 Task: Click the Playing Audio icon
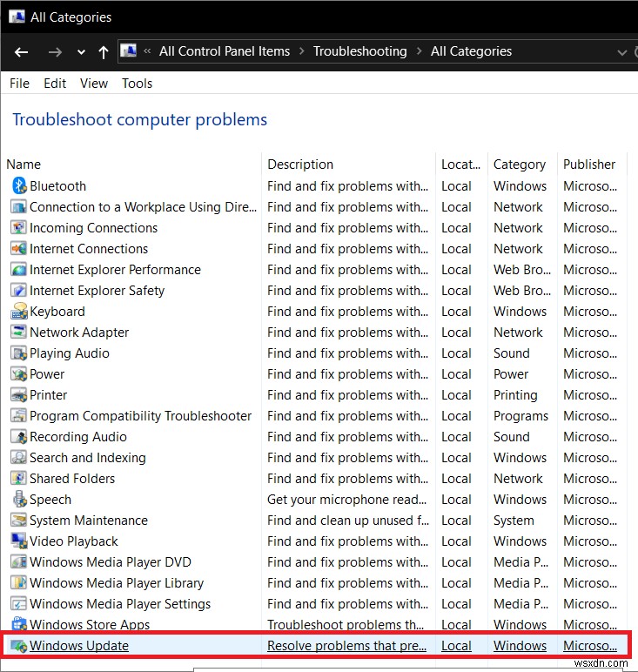(x=19, y=353)
